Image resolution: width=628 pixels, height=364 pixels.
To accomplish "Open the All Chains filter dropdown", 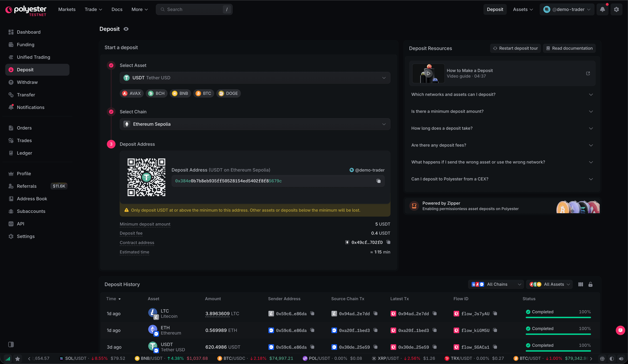I will click(496, 284).
